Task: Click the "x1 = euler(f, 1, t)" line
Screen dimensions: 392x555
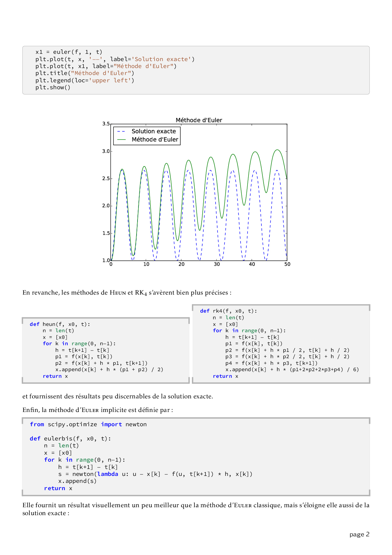Action: coord(69,52)
